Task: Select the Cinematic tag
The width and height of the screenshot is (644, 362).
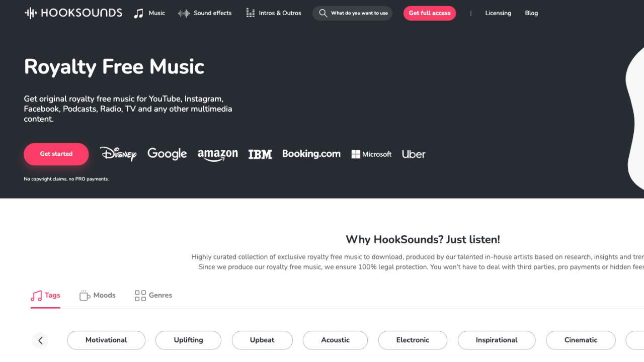Action: pos(581,340)
